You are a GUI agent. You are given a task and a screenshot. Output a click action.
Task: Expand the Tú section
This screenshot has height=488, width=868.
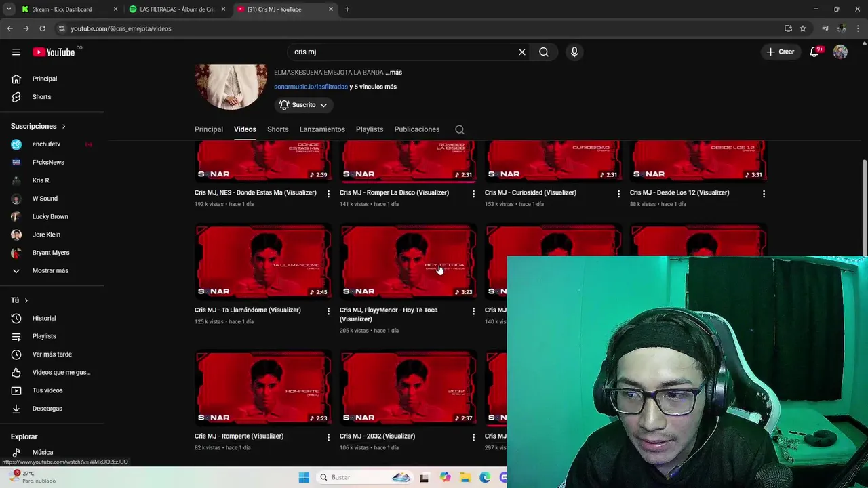click(19, 300)
